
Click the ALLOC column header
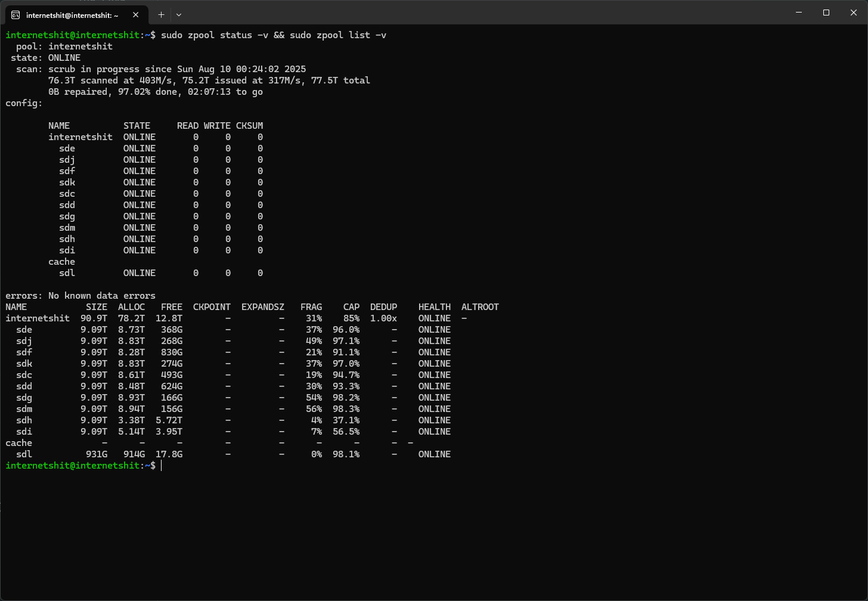tap(131, 307)
